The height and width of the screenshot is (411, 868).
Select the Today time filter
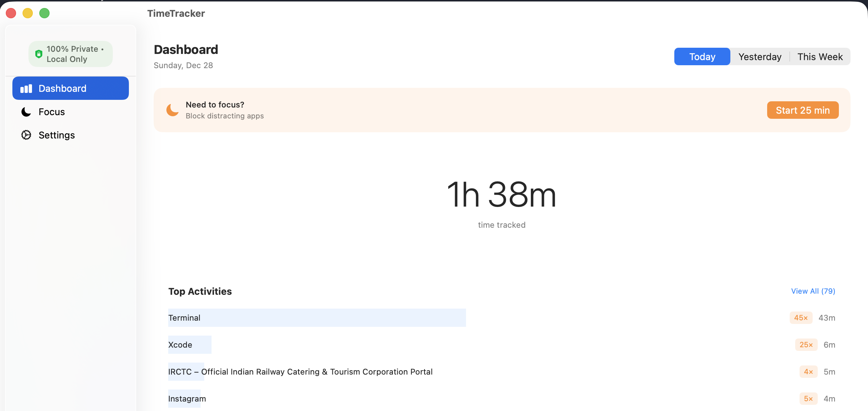[x=702, y=56]
